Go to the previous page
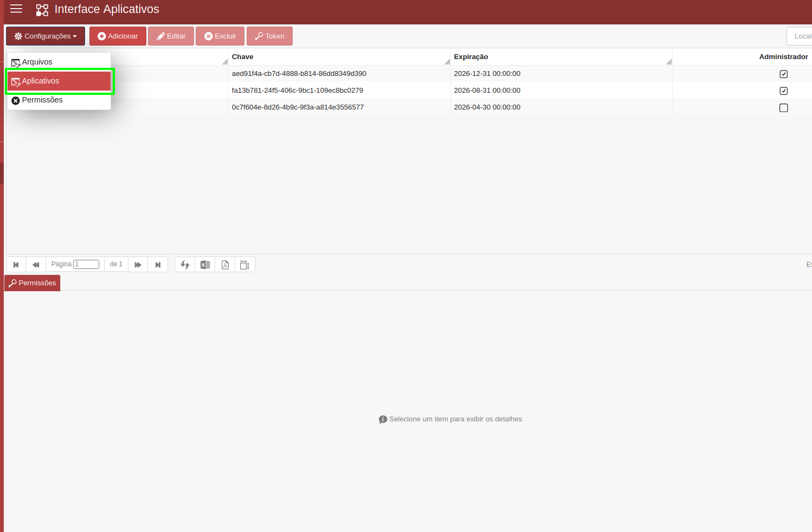Viewport: 812px width, 532px height. click(x=36, y=265)
